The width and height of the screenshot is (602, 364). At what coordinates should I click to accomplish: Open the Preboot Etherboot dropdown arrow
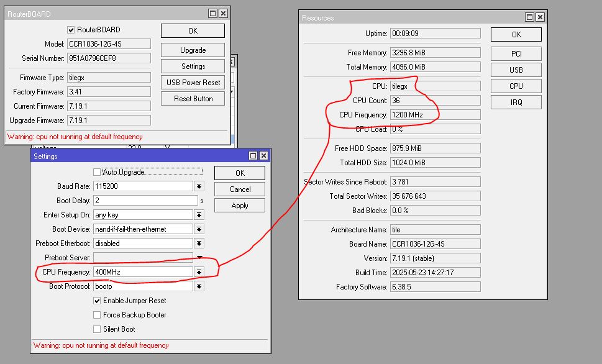[x=199, y=243]
